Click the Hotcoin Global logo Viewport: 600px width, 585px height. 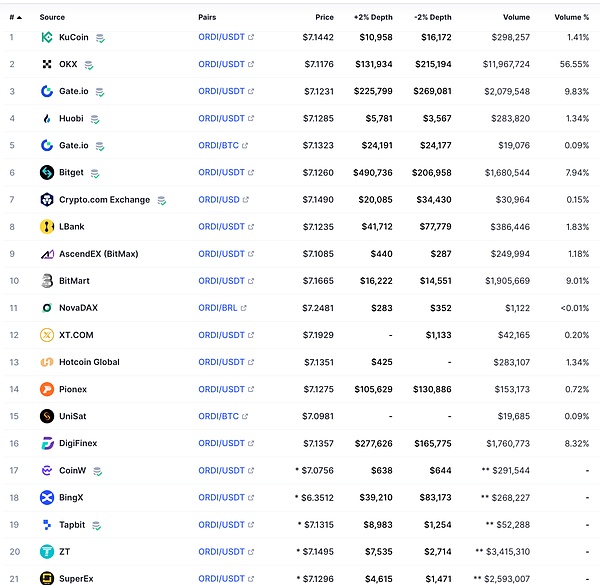(47, 362)
